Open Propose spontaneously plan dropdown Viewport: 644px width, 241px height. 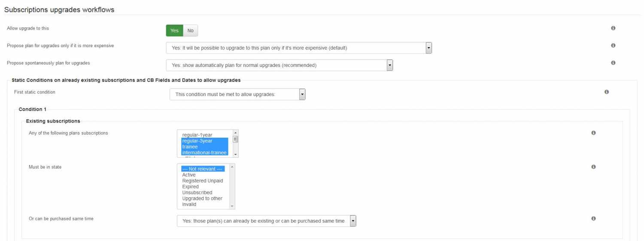point(279,65)
